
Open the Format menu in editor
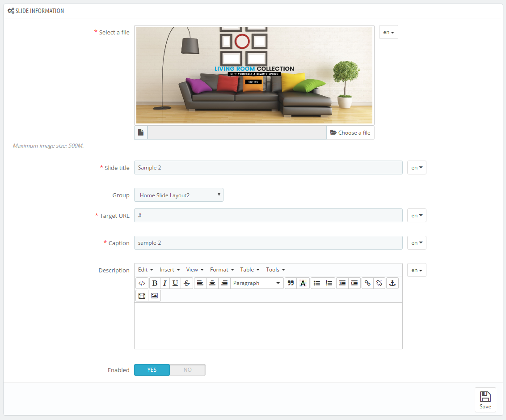coord(222,270)
